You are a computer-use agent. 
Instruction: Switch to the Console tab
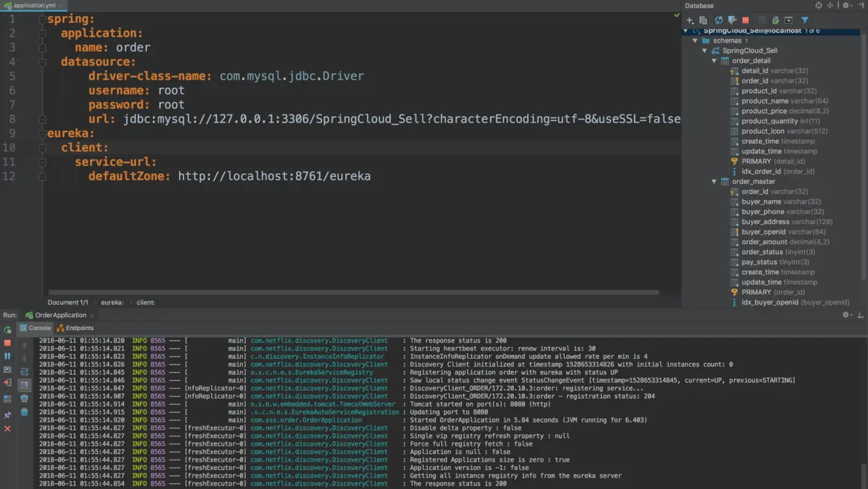click(35, 327)
